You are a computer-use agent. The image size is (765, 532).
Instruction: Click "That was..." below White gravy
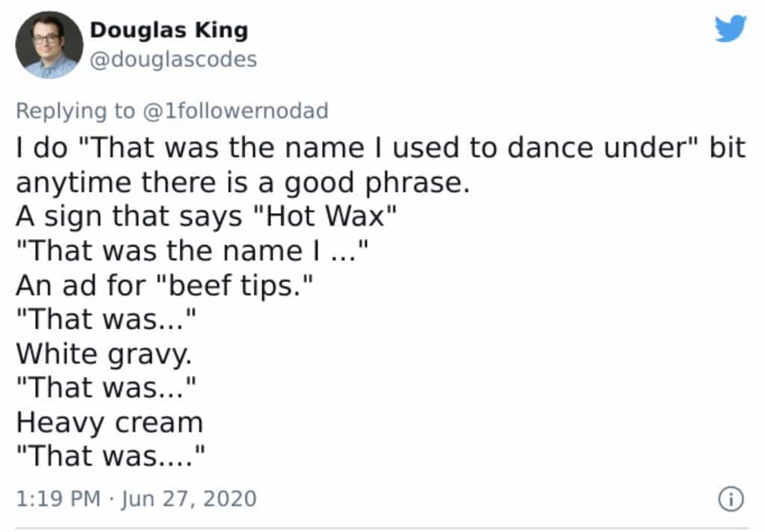coord(105,389)
